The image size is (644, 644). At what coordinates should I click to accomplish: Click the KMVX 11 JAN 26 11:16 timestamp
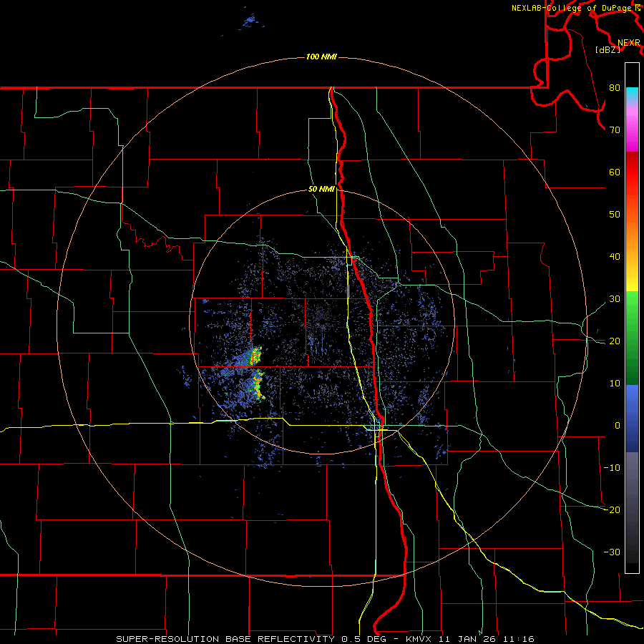[470, 639]
